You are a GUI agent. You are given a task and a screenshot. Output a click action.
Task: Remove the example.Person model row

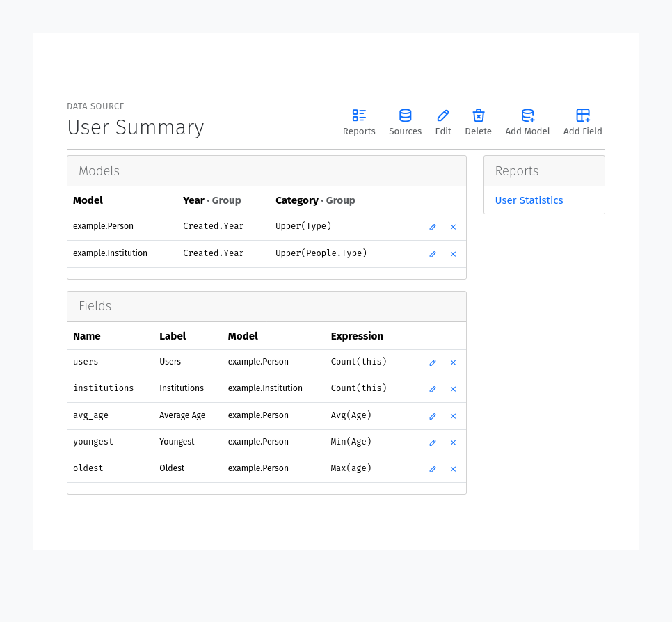click(x=453, y=228)
